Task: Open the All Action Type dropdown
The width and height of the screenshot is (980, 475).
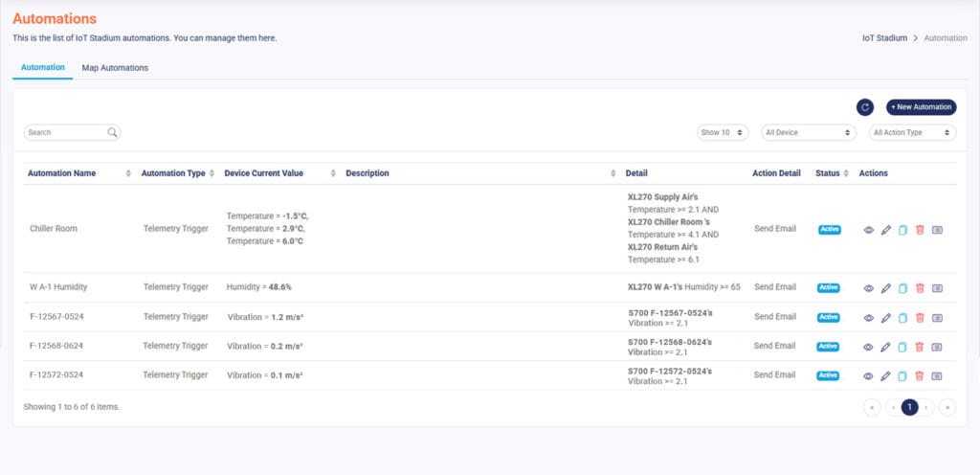Action: [x=912, y=132]
